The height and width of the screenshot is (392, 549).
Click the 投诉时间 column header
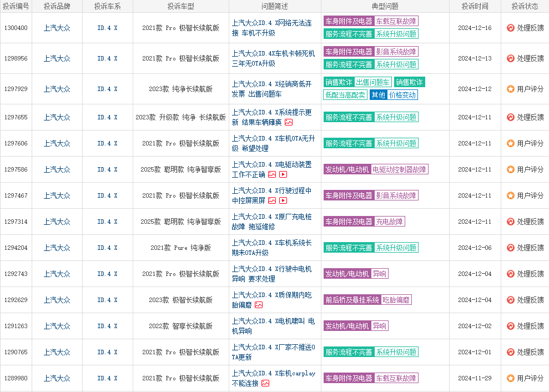click(475, 6)
